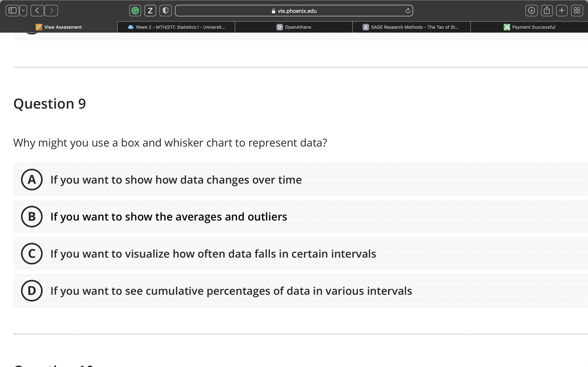Open a new tab with plus icon
Viewport: 588px width, 367px height.
(x=562, y=11)
